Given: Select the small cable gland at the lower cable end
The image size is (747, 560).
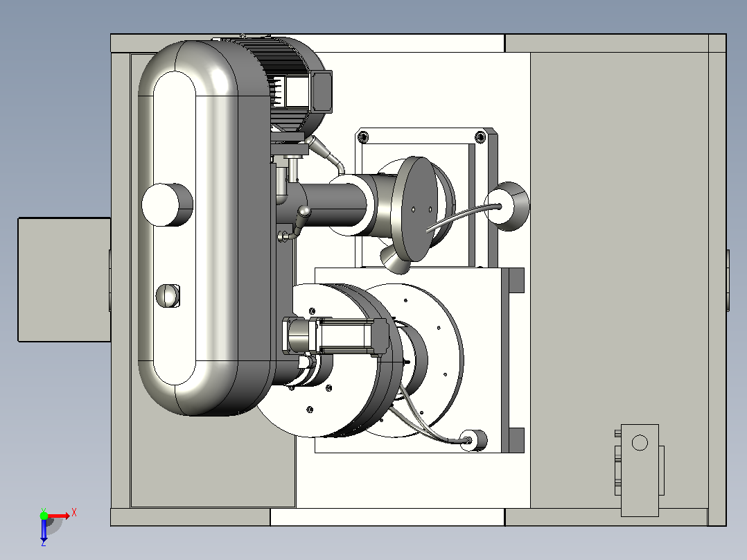Looking at the screenshot, I should [x=473, y=440].
